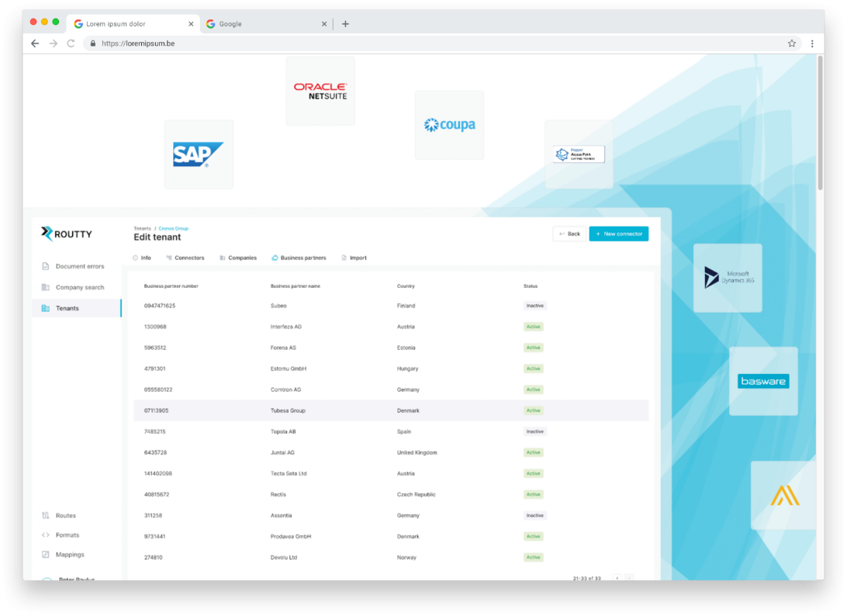Viewport: 847px width, 616px height.
Task: Click the Routty logo
Action: click(x=67, y=234)
